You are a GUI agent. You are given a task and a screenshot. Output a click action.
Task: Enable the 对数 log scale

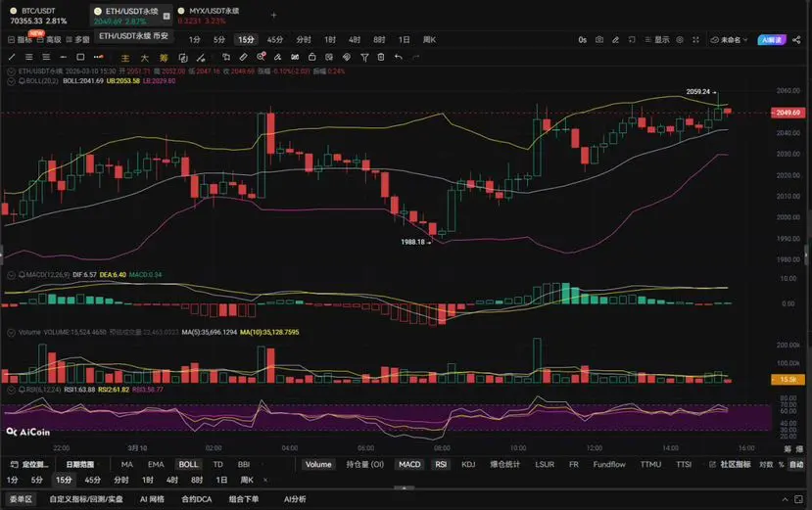click(766, 464)
